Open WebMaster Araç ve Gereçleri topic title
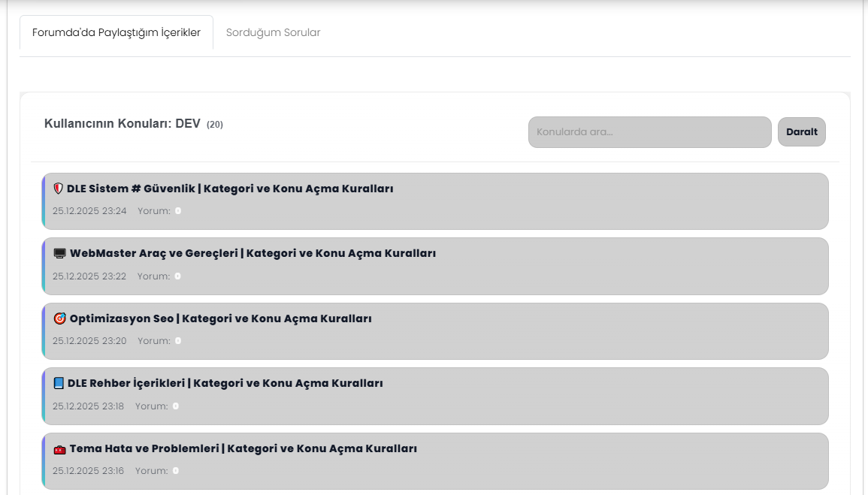Screen dimensions: 868x495 point(253,254)
